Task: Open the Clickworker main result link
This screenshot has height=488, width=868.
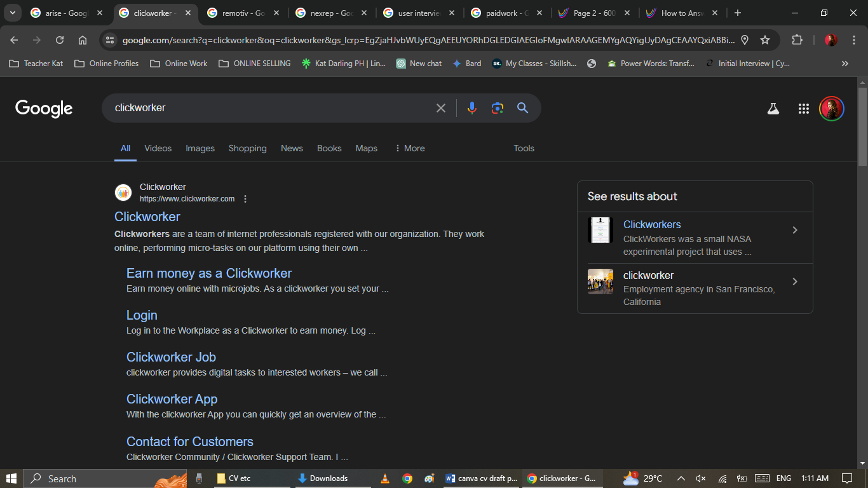Action: tap(147, 217)
